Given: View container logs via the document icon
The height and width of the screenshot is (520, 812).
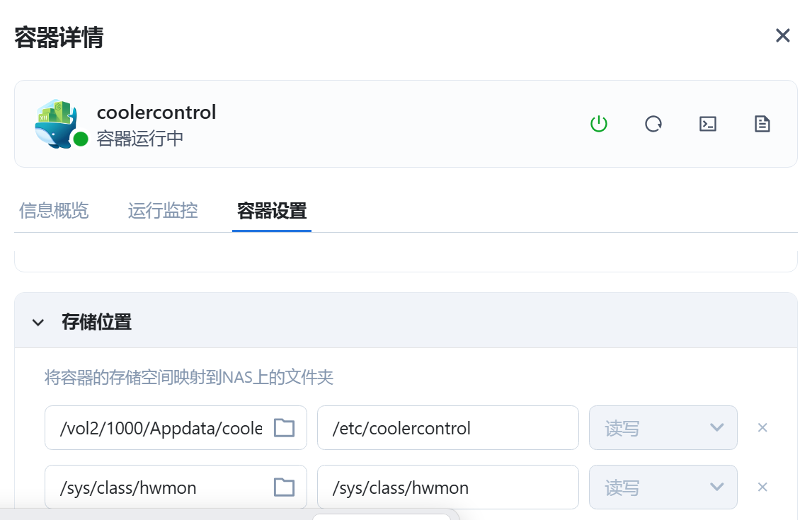Looking at the screenshot, I should click(x=762, y=124).
